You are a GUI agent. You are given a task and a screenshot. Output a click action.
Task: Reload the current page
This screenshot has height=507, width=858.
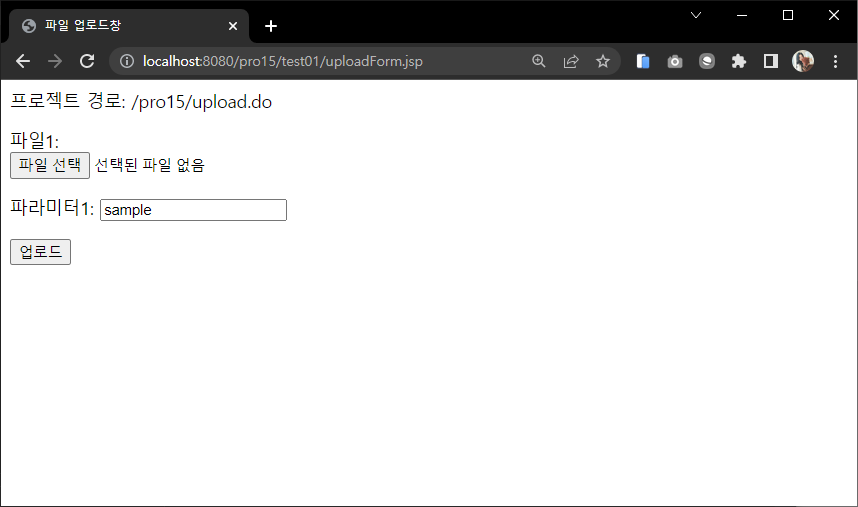[87, 61]
